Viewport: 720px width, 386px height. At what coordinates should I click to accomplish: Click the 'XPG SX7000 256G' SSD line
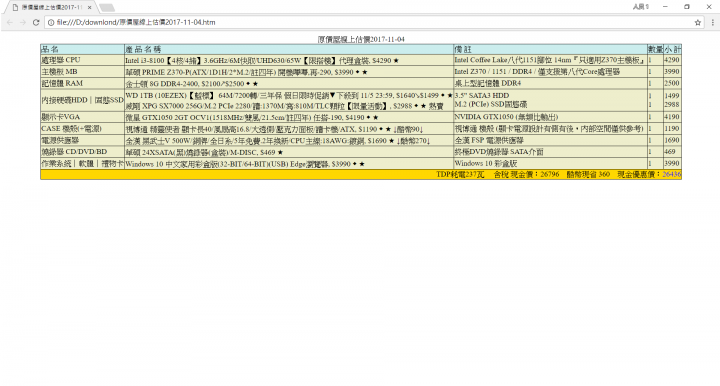(284, 106)
